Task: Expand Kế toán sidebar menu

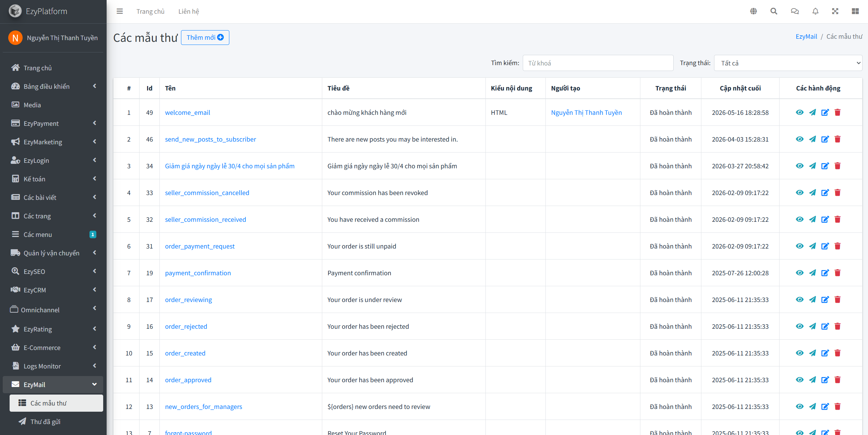Action: pos(53,179)
